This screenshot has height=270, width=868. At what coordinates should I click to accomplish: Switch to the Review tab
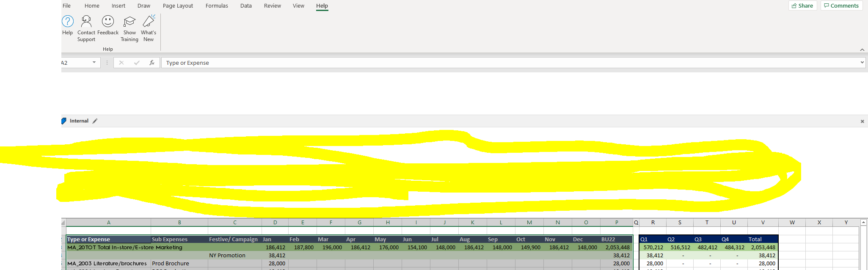[x=273, y=6]
